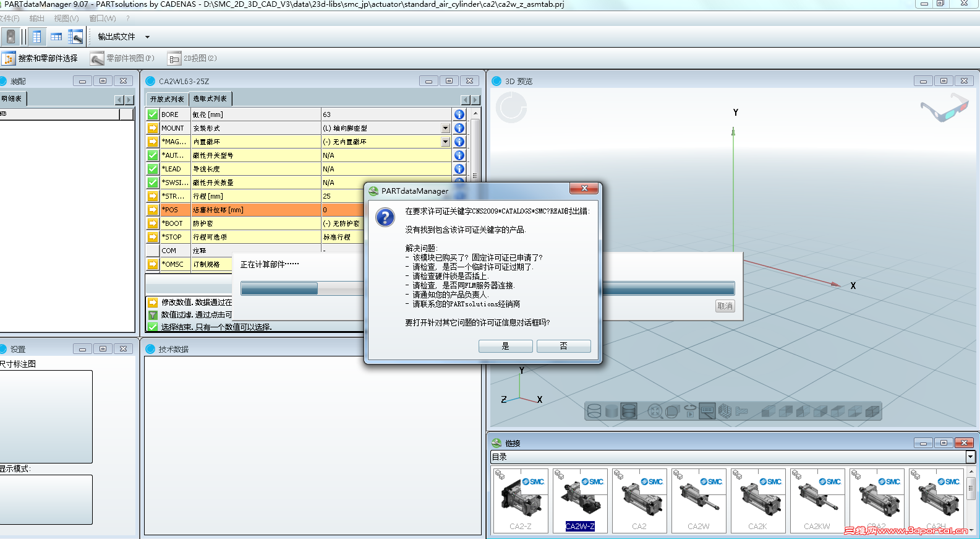
Task: Click the green check status of *AUT row
Action: coord(153,155)
